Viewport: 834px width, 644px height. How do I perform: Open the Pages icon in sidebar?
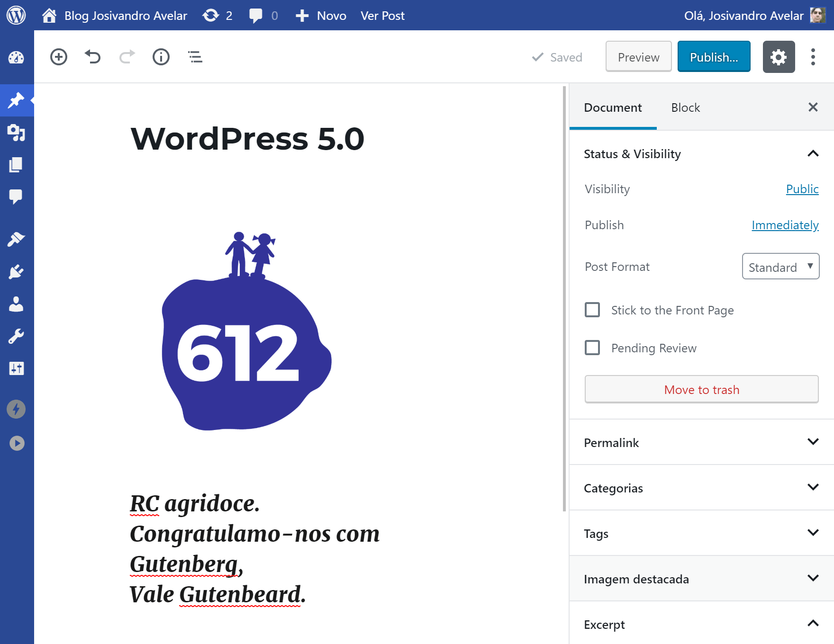(16, 165)
